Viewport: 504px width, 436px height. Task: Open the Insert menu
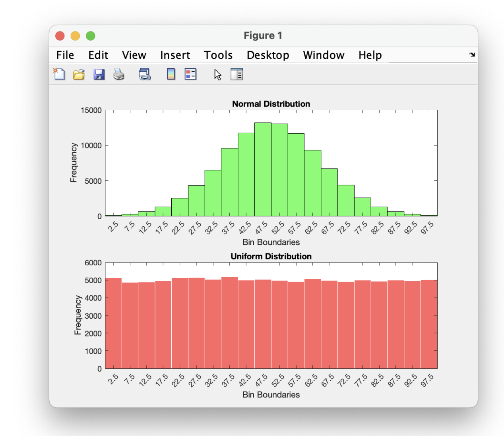(x=175, y=55)
